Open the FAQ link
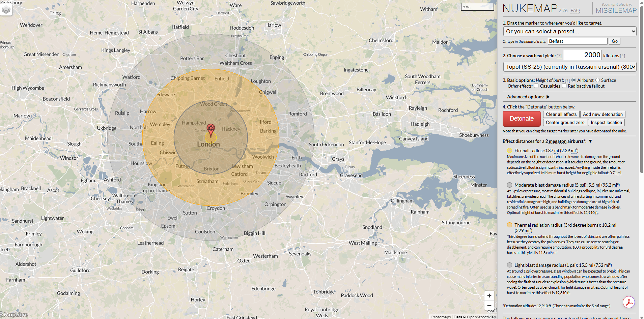The width and height of the screenshot is (644, 319). 575,11
